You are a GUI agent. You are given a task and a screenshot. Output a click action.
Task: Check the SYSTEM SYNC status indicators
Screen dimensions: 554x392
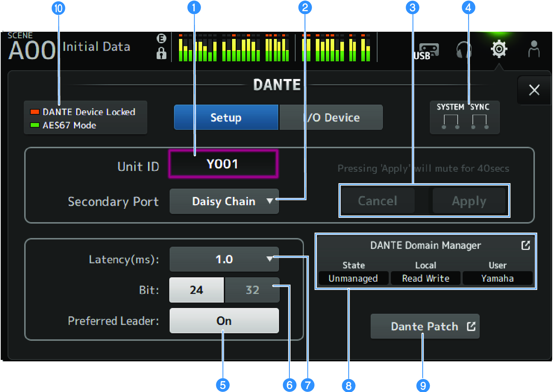(464, 117)
